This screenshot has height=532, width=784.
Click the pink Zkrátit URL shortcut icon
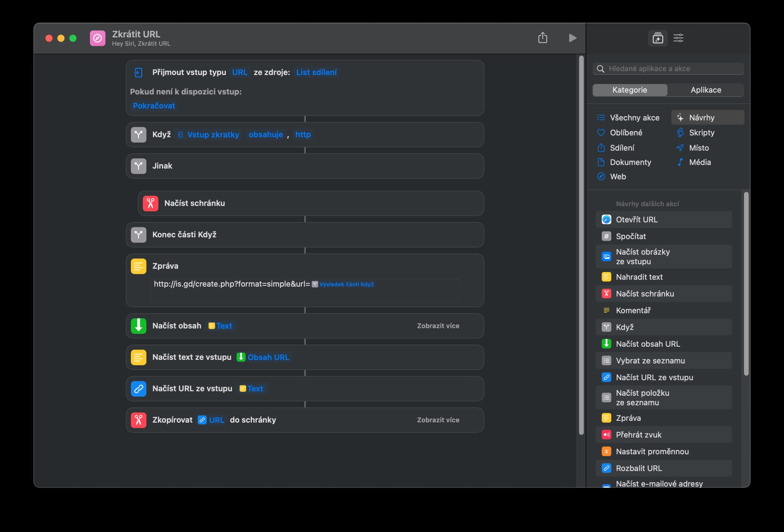tap(97, 38)
